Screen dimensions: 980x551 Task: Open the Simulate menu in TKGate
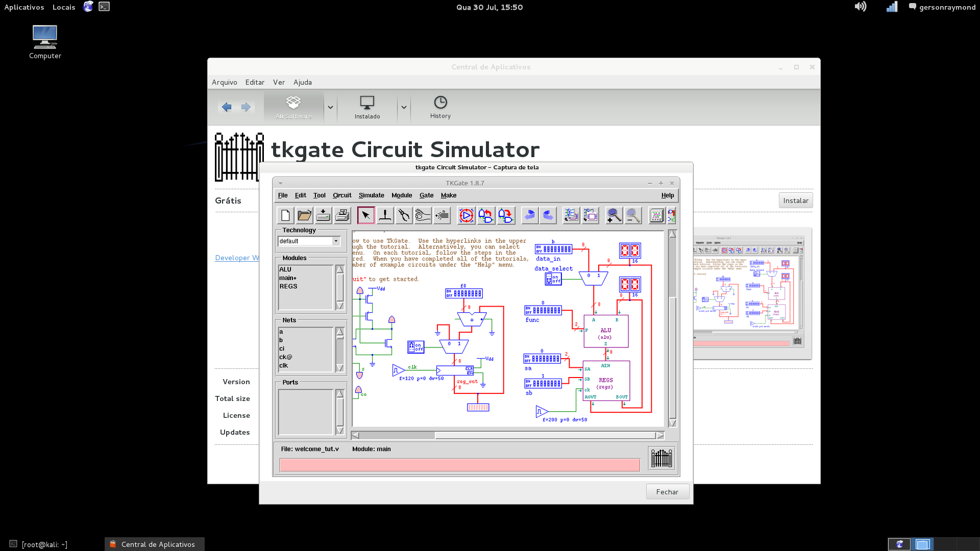click(x=371, y=195)
